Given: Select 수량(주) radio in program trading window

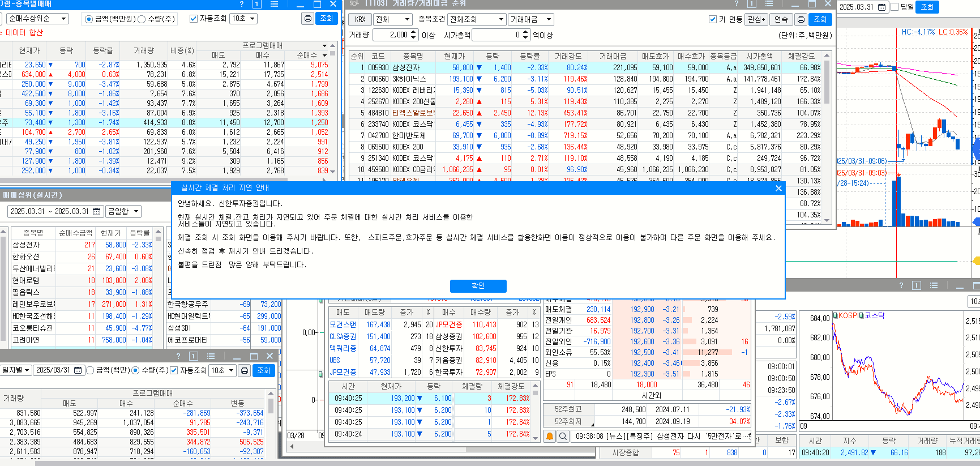Looking at the screenshot, I should click(142, 19).
